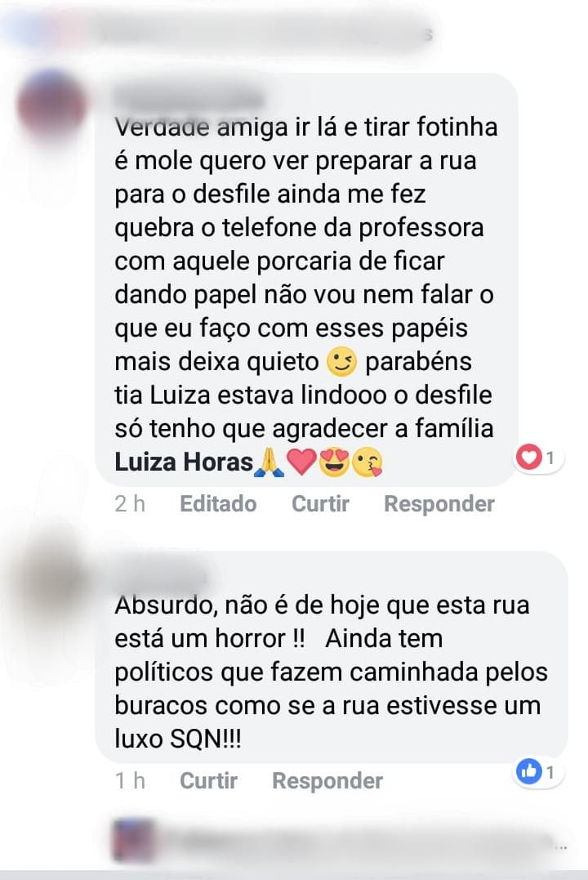Click the small square avatar at the bottom
This screenshot has height=880, width=588.
click(x=134, y=840)
